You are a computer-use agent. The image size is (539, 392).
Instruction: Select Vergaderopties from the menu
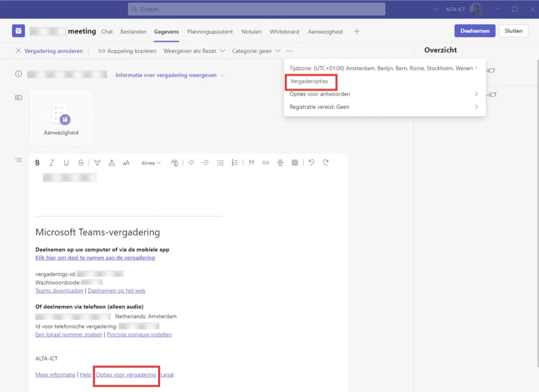coord(309,82)
